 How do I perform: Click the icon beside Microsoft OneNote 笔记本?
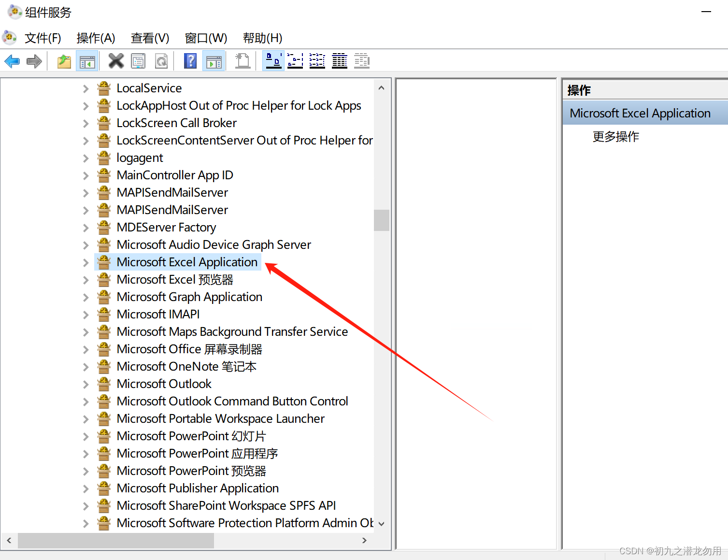point(104,367)
